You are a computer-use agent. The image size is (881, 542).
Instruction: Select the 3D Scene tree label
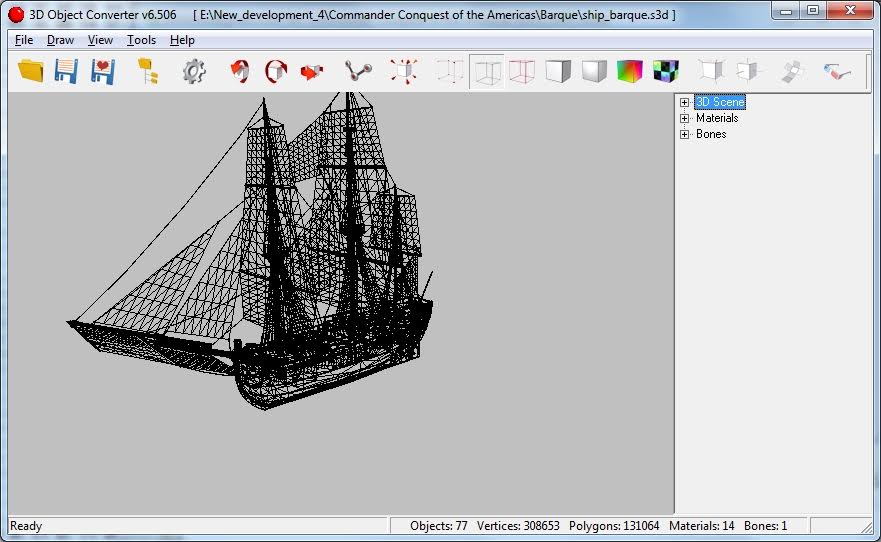tap(720, 102)
